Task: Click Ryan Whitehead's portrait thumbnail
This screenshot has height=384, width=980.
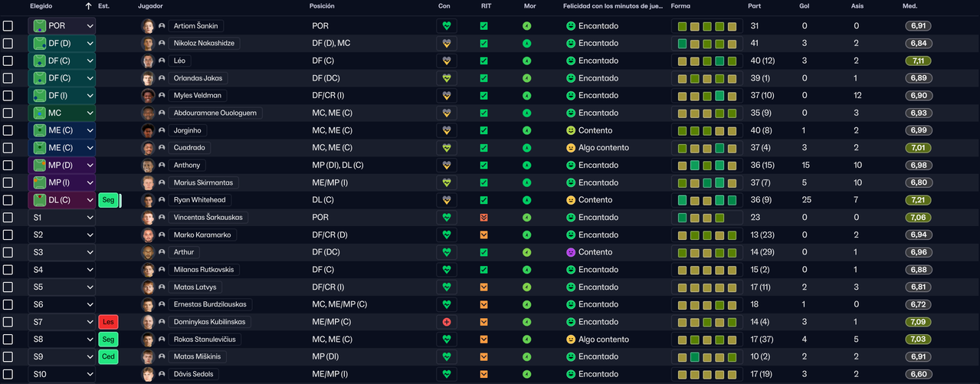Action: pos(148,200)
